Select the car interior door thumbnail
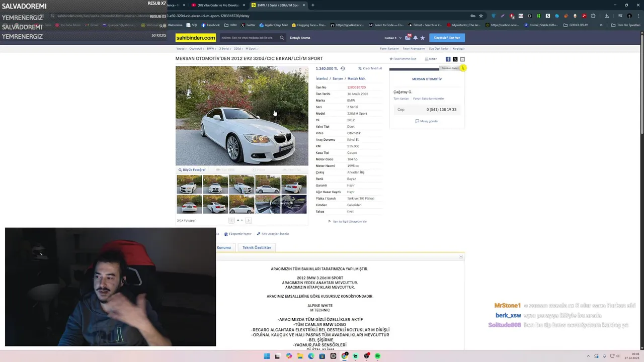Image resolution: width=644 pixels, height=362 pixels. coord(268,204)
